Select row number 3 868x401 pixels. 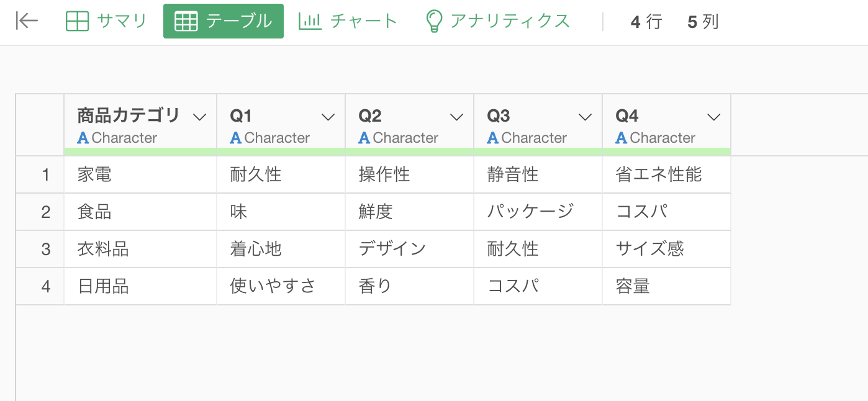click(45, 250)
